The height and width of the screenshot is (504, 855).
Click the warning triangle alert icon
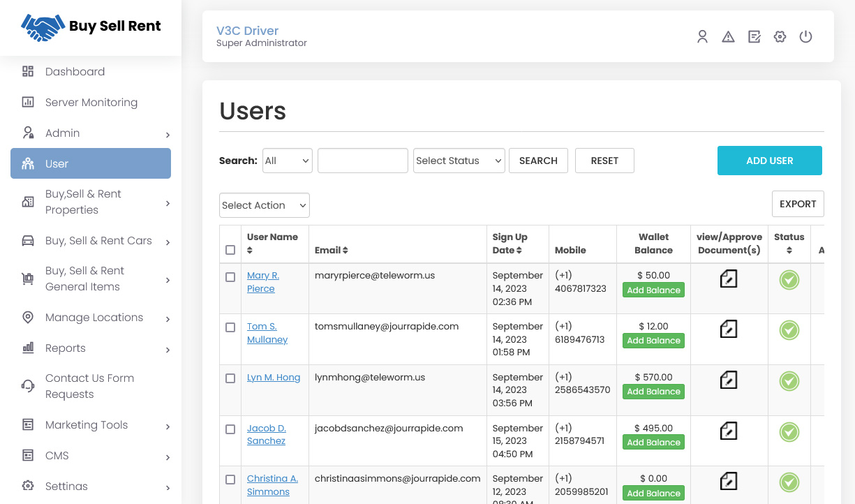728,36
